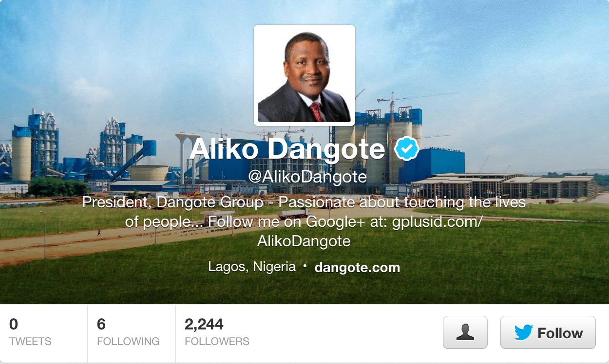
Task: Open Aliko Dangote's profile photo
Action: [x=304, y=75]
